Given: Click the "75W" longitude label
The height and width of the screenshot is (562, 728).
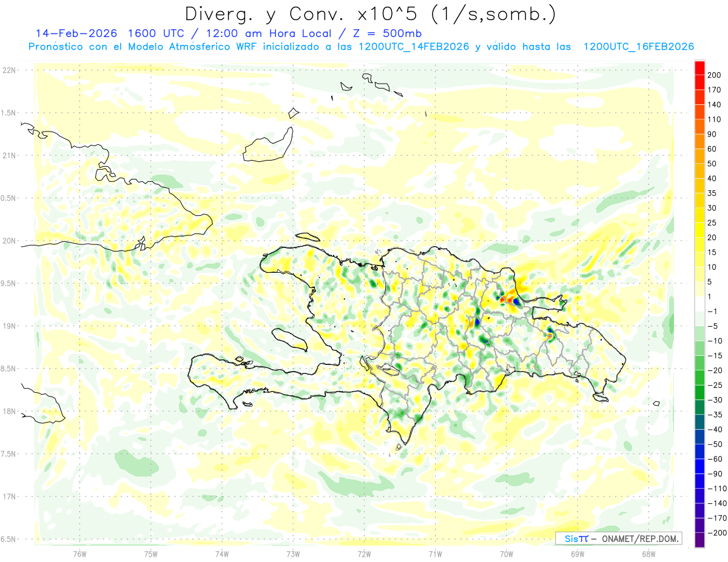Looking at the screenshot, I should pyautogui.click(x=151, y=554).
